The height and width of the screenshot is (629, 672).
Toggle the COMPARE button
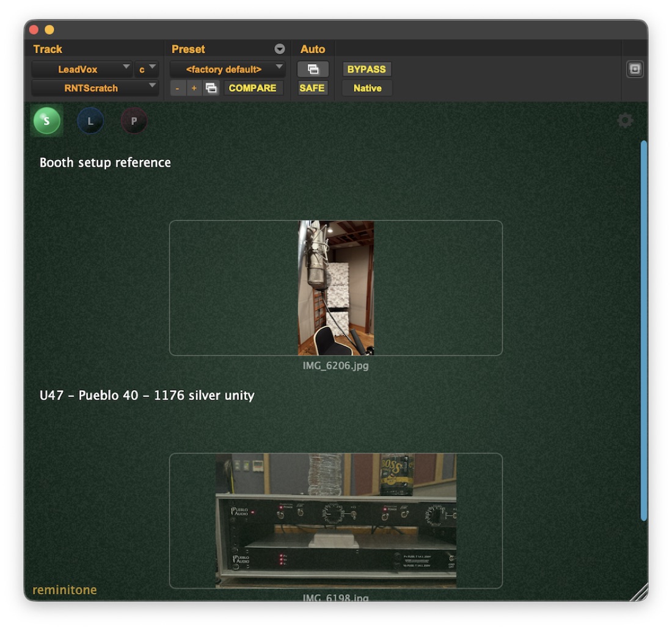pos(252,88)
